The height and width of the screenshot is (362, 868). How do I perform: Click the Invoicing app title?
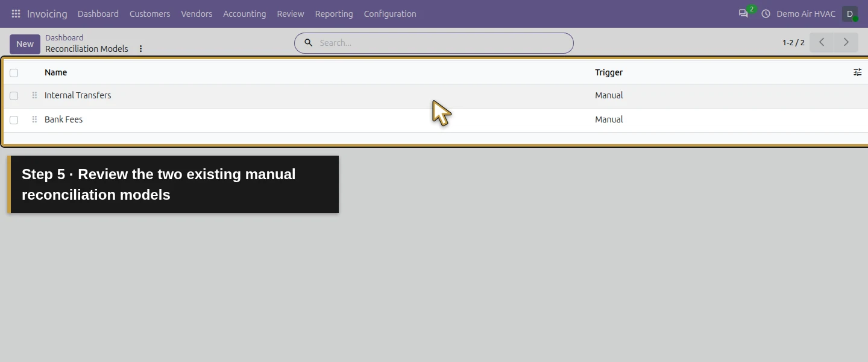point(47,14)
